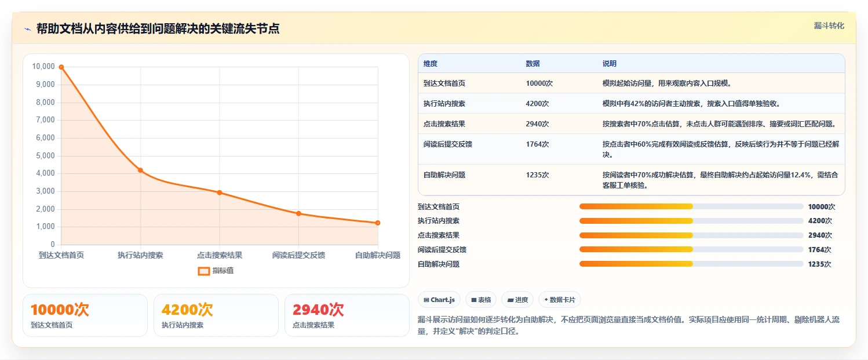Click the 维度 column header

[x=430, y=63]
